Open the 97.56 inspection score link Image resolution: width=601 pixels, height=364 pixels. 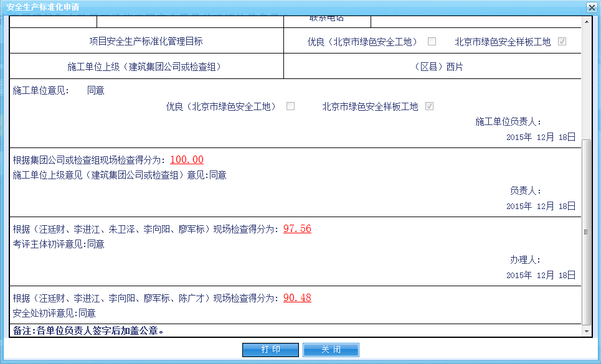(297, 229)
